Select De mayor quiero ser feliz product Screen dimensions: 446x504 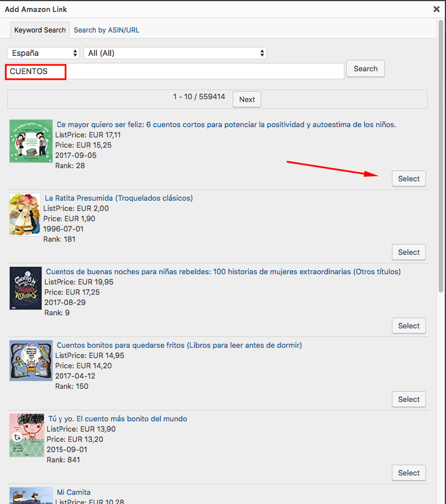coord(409,178)
